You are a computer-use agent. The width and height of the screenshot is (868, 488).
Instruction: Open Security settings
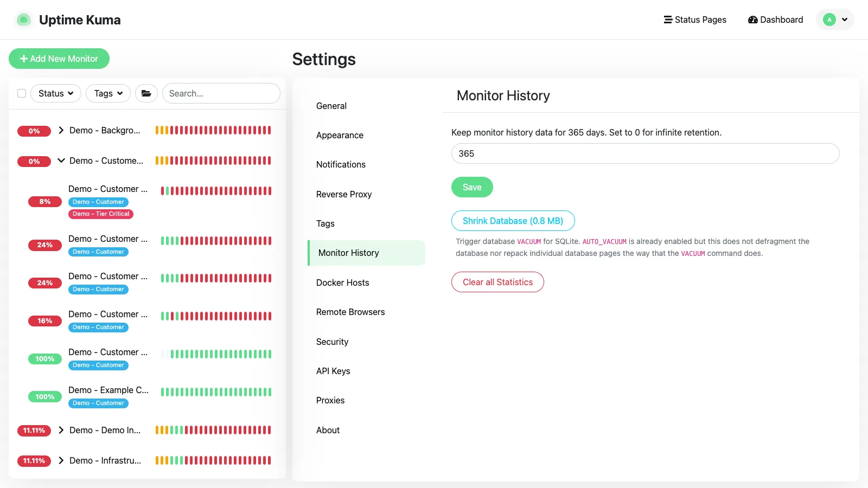(x=366, y=342)
